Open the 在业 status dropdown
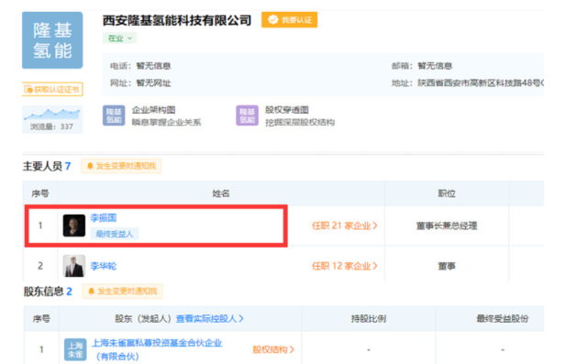The image size is (588, 364). 119,39
